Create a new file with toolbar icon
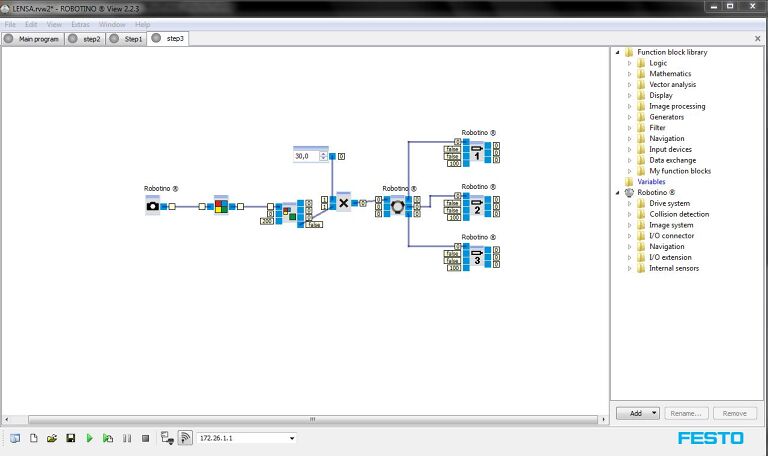The height and width of the screenshot is (456, 768). click(33, 438)
